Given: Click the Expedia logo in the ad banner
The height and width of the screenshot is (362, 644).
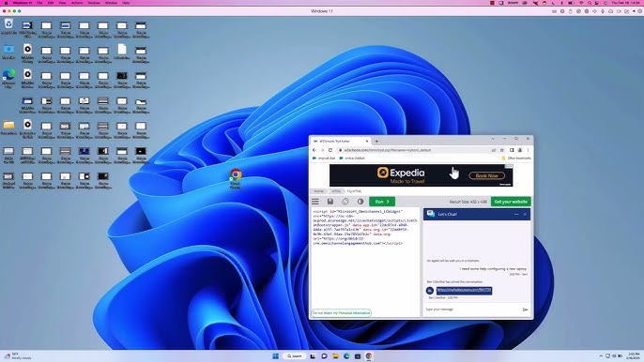Looking at the screenshot, I should pos(401,173).
